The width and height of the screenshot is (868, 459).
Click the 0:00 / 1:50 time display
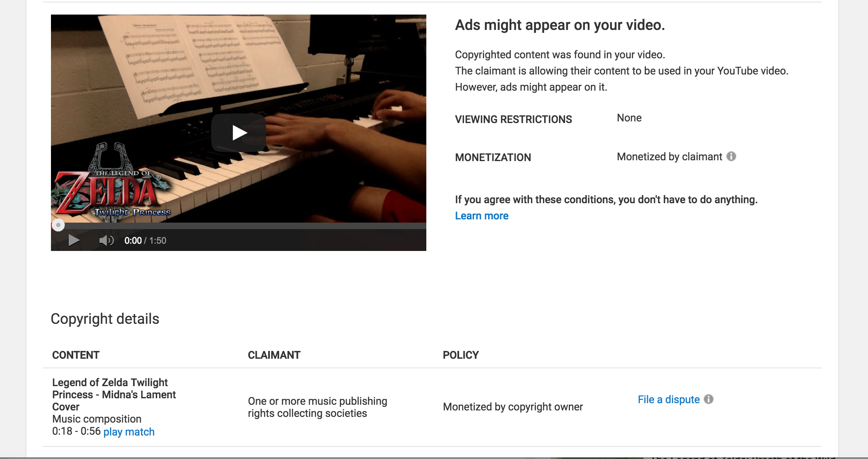pyautogui.click(x=145, y=240)
